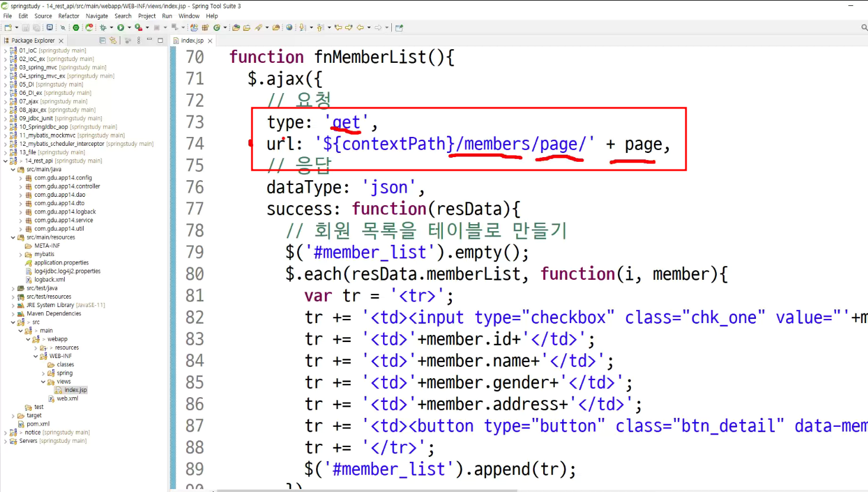Screen dimensions: 868x492
Task: Click the Save All toolbar icon
Action: (x=36, y=27)
